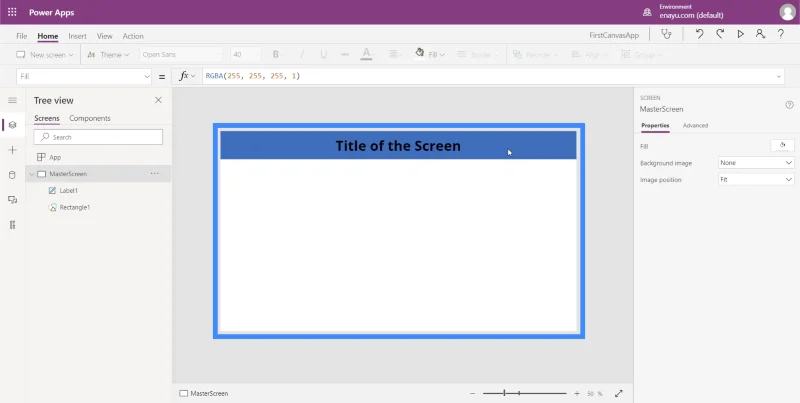Click the properties pane help icon
The height and width of the screenshot is (403, 800).
(789, 105)
